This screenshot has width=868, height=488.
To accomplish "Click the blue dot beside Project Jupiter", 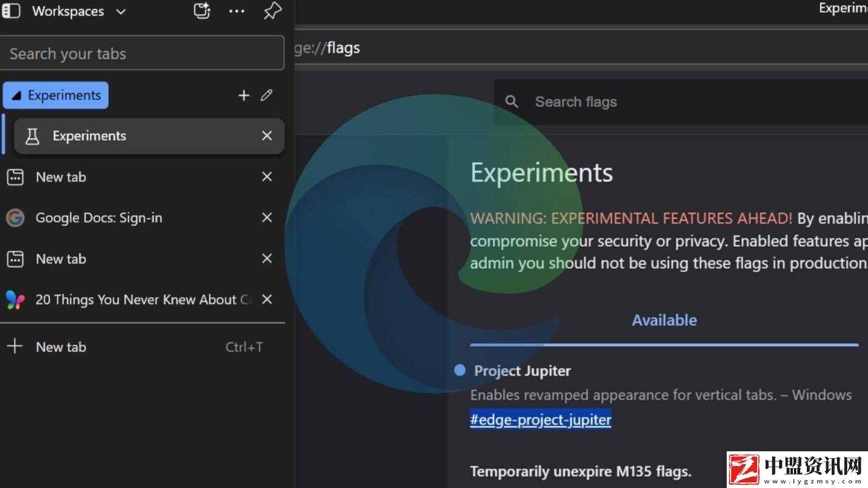I will [460, 370].
